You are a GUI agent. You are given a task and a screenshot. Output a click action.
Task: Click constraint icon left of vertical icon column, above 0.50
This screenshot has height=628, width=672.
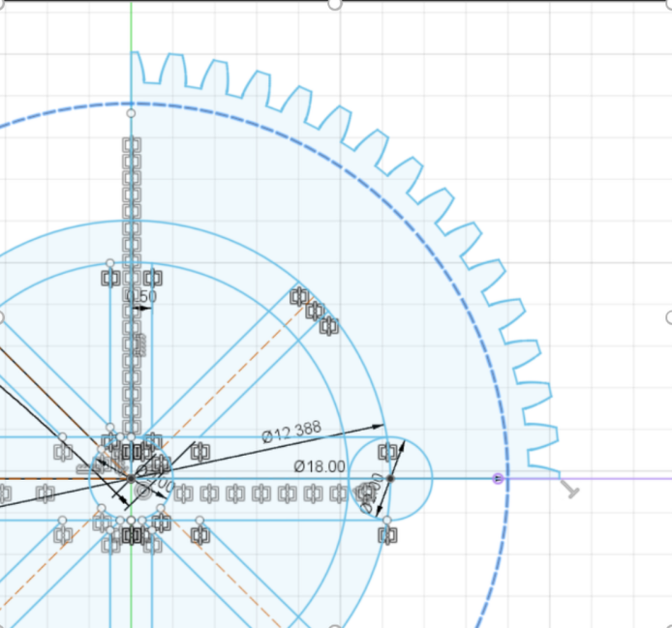(110, 279)
